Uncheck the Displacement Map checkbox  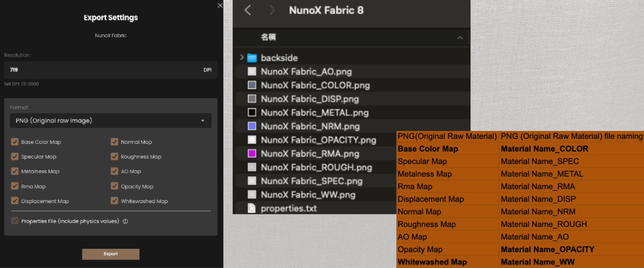[14, 201]
